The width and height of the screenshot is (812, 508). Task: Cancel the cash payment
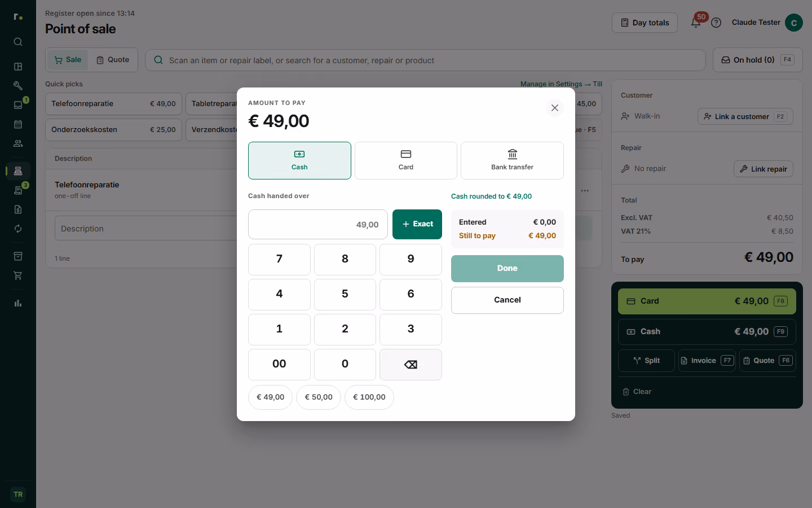pyautogui.click(x=507, y=300)
